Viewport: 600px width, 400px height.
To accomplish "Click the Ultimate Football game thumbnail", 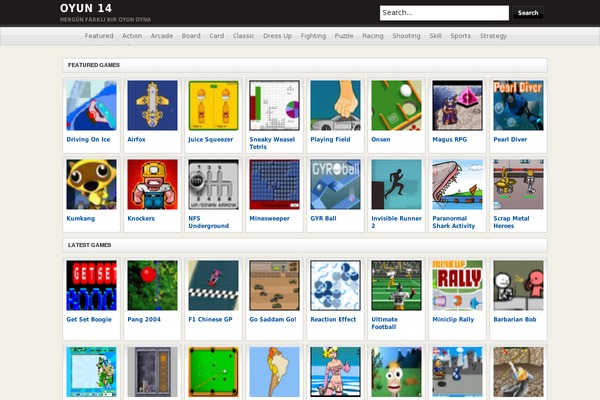I will pyautogui.click(x=396, y=286).
